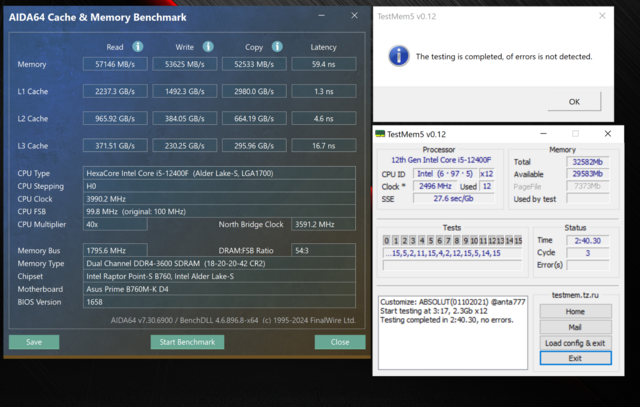Click Close button in AIDA64 window
This screenshot has height=407, width=640.
340,342
